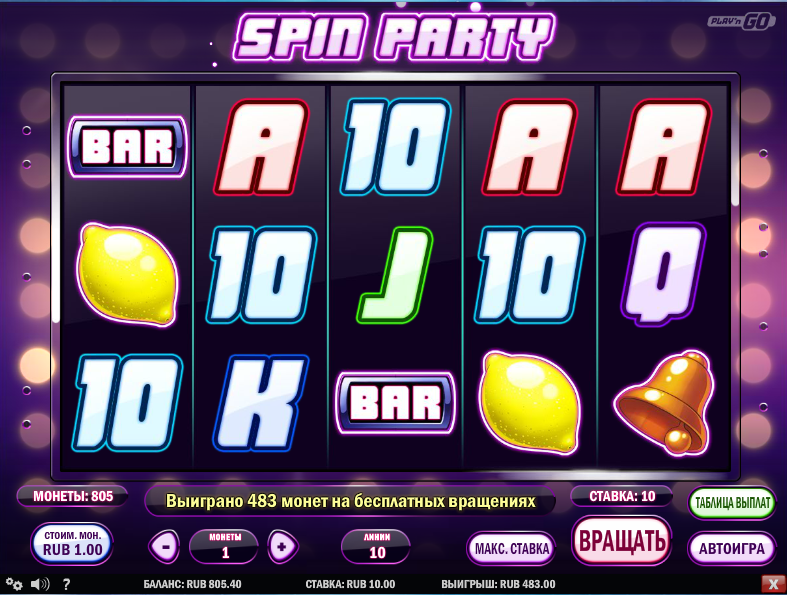787x595 pixels.
Task: Click the purple Q symbol
Action: 664,274
